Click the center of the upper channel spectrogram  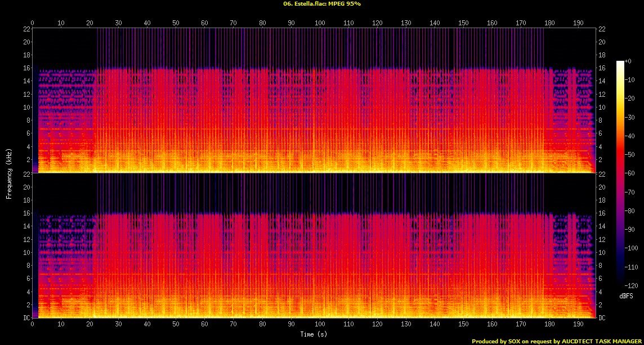point(316,100)
